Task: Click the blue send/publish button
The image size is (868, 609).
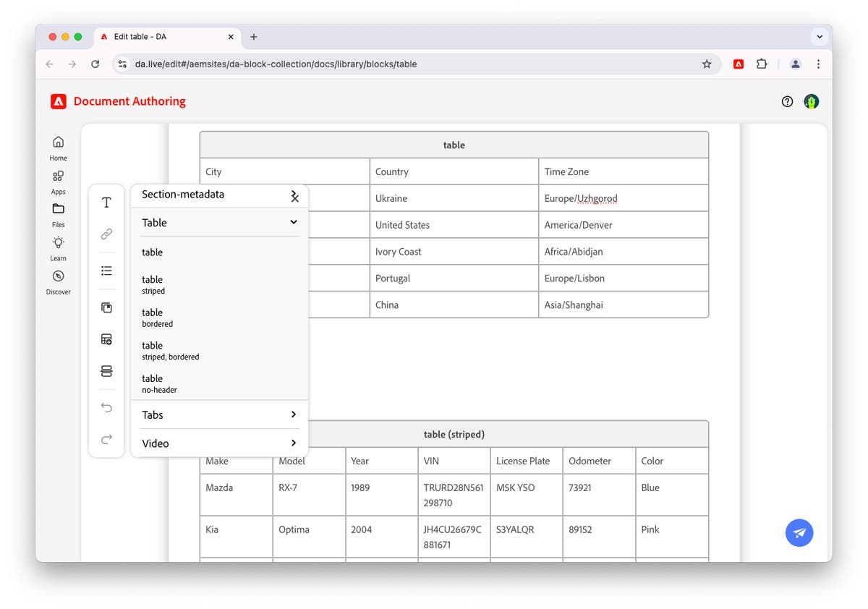Action: (x=799, y=533)
